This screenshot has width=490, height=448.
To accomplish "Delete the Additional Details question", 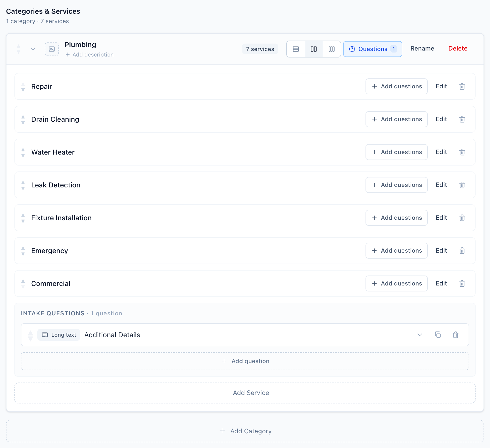I will (456, 335).
